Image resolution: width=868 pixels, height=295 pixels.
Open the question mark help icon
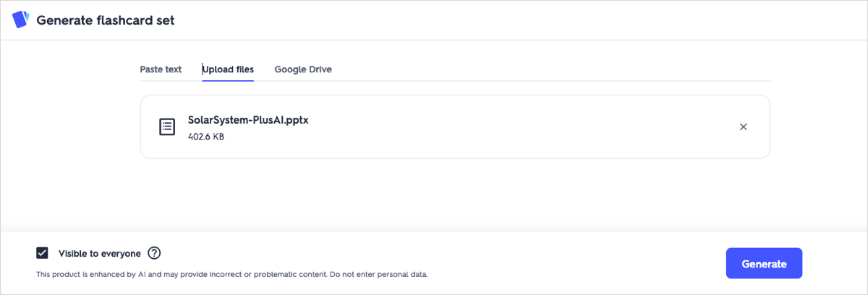pos(154,253)
